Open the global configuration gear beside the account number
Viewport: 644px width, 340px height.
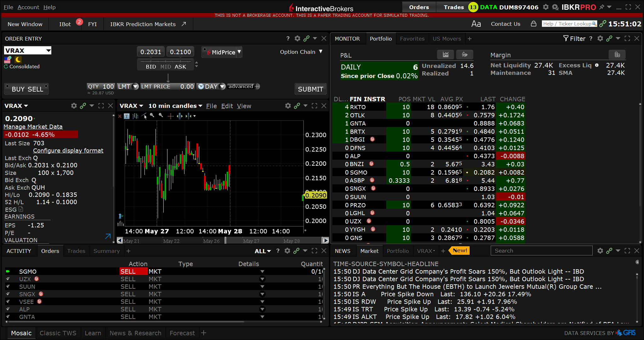click(x=546, y=7)
